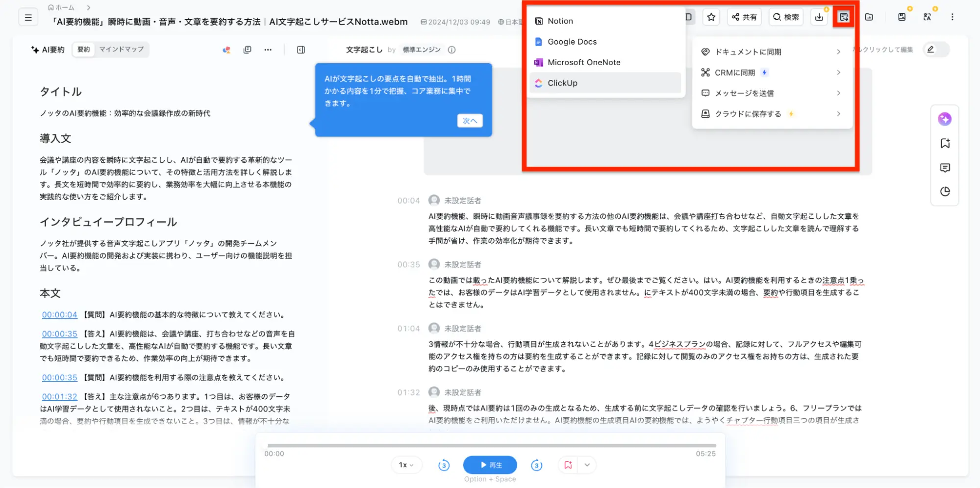Image resolution: width=980 pixels, height=488 pixels.
Task: Select Notion from the export list
Action: (x=605, y=21)
